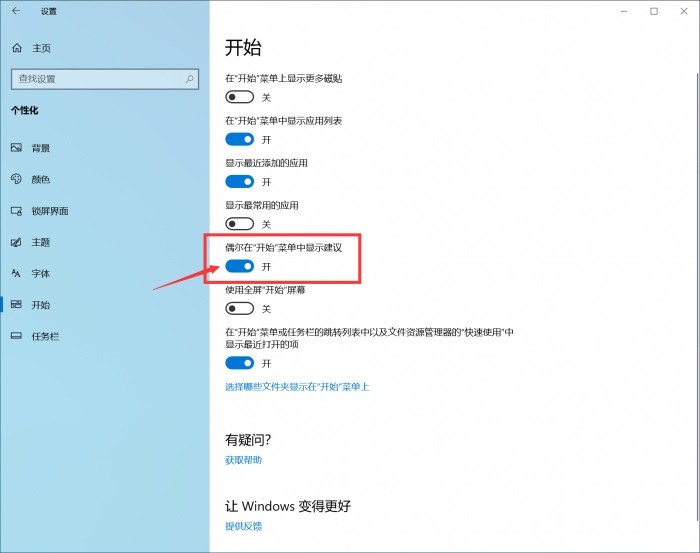The width and height of the screenshot is (700, 553).
Task: Click the 提供反馈 link
Action: tap(243, 526)
